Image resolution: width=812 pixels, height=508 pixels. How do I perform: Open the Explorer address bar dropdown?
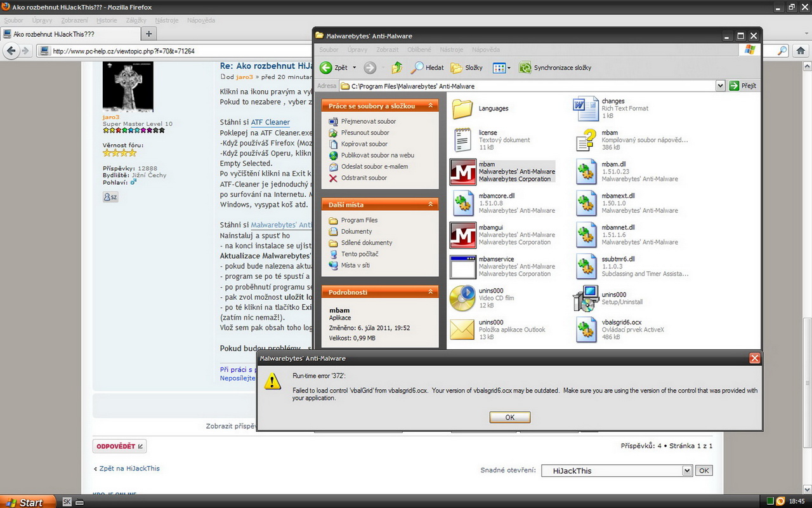[x=720, y=86]
